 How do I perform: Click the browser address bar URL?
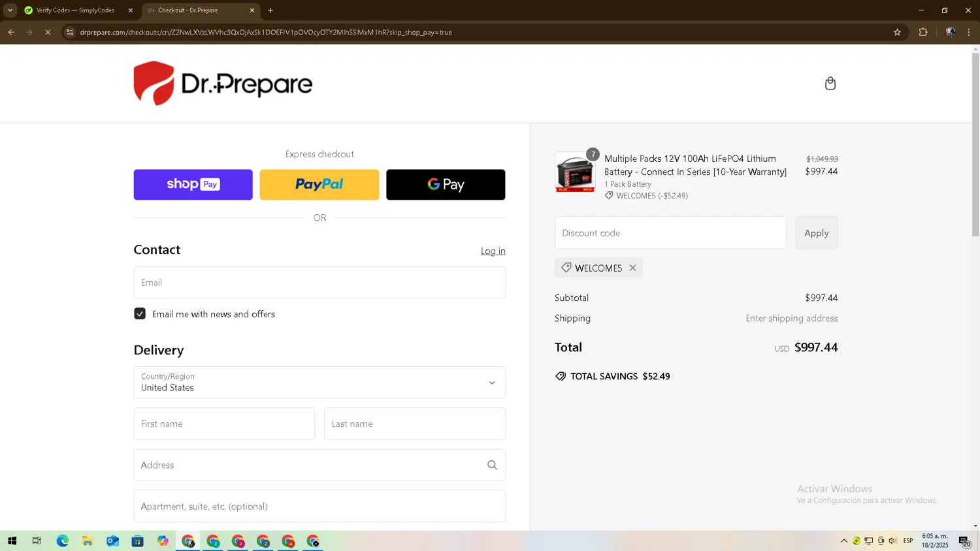pos(266,32)
